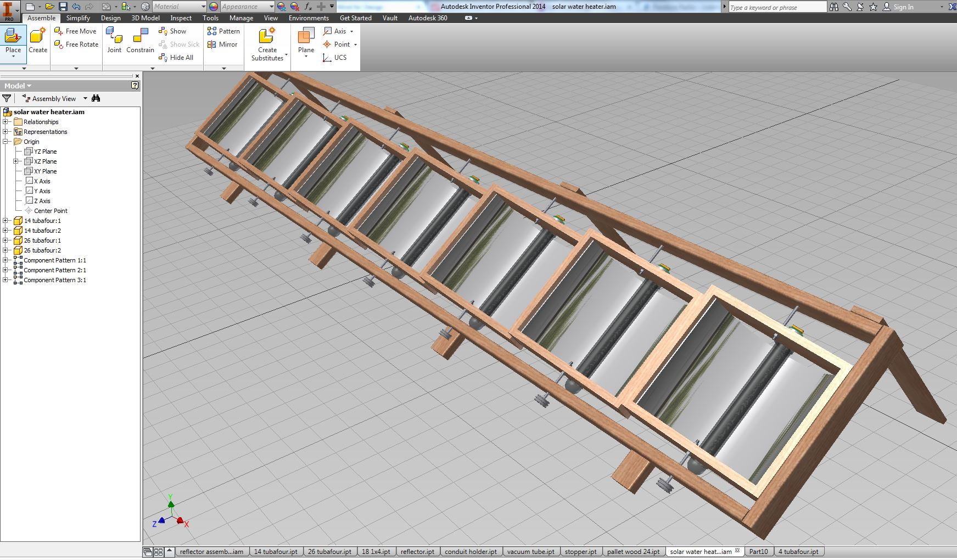Activate the Free Move tool
The image size is (957, 560).
tap(76, 31)
